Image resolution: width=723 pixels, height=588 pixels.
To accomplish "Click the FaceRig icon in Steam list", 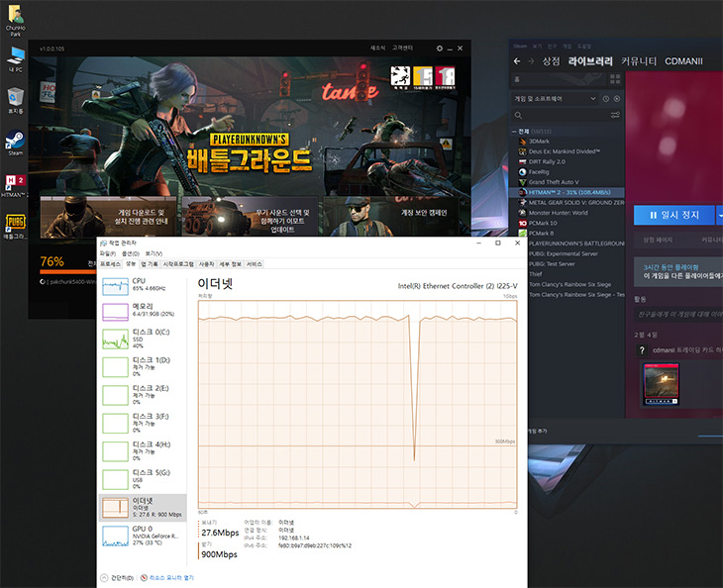I will [x=522, y=172].
